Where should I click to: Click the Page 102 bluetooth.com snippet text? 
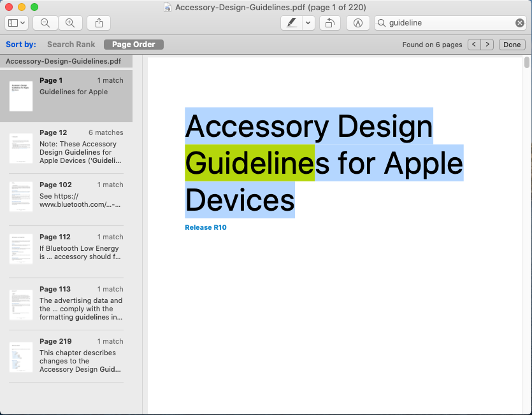tap(80, 200)
